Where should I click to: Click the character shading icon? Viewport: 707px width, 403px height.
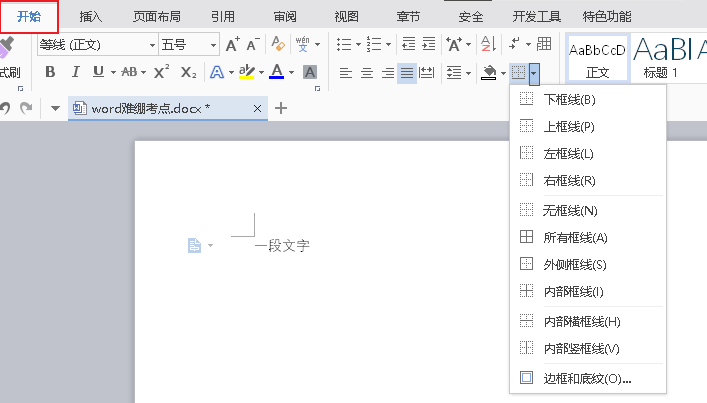pyautogui.click(x=310, y=72)
